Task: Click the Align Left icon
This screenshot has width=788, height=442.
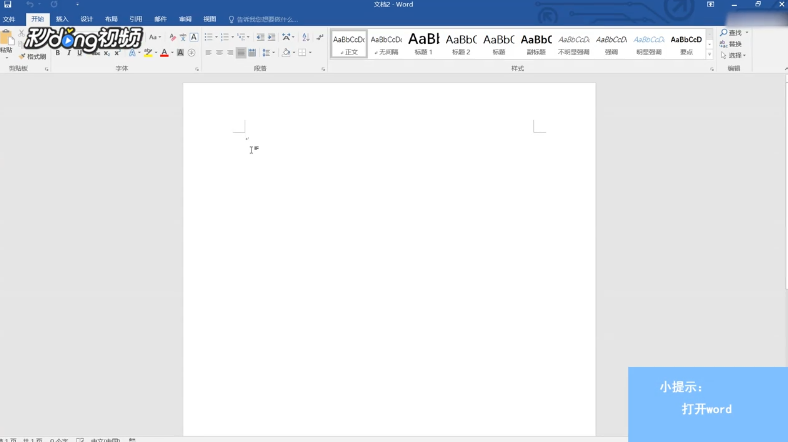Action: pyautogui.click(x=208, y=53)
